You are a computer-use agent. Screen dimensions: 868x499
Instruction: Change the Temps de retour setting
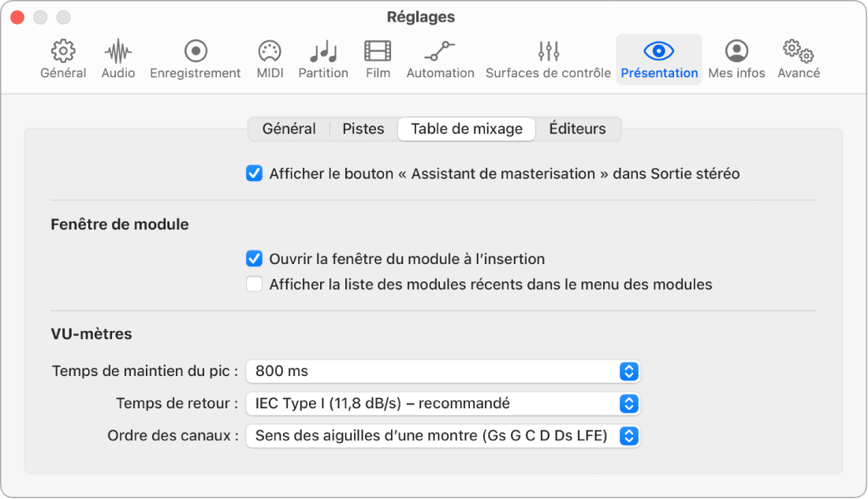443,403
